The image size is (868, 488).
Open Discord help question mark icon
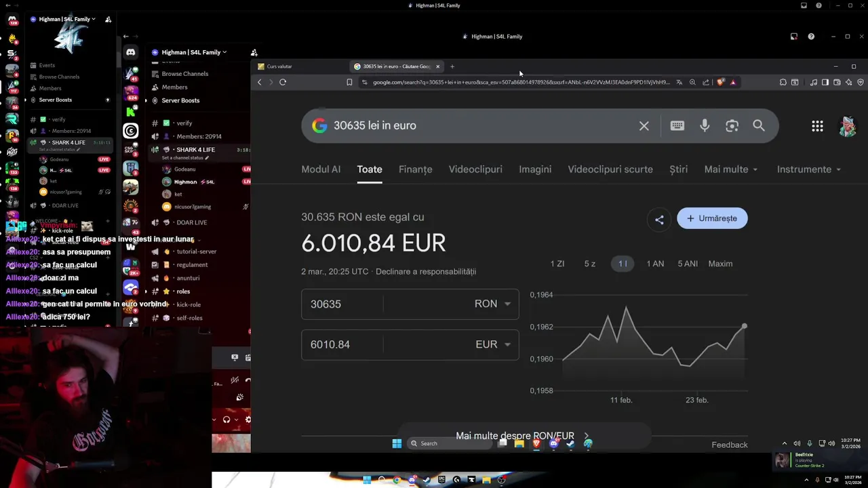point(811,37)
